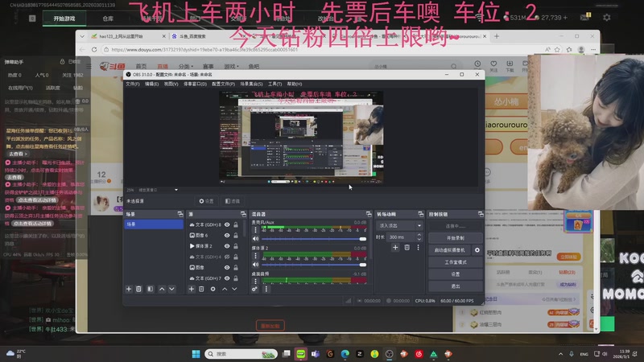Add a new scene with the plus icon

pyautogui.click(x=129, y=289)
